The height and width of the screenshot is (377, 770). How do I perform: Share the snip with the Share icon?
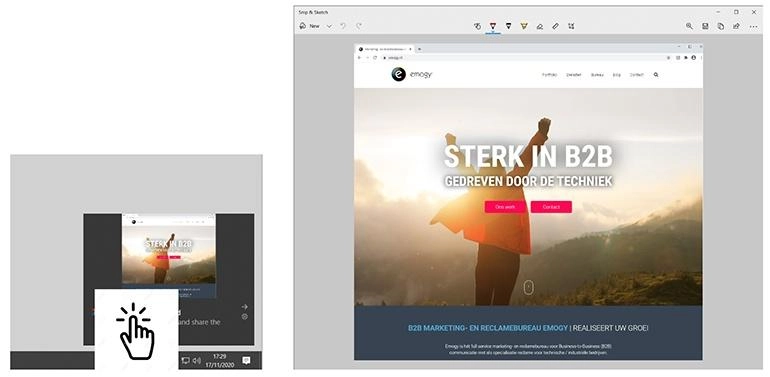click(x=736, y=26)
